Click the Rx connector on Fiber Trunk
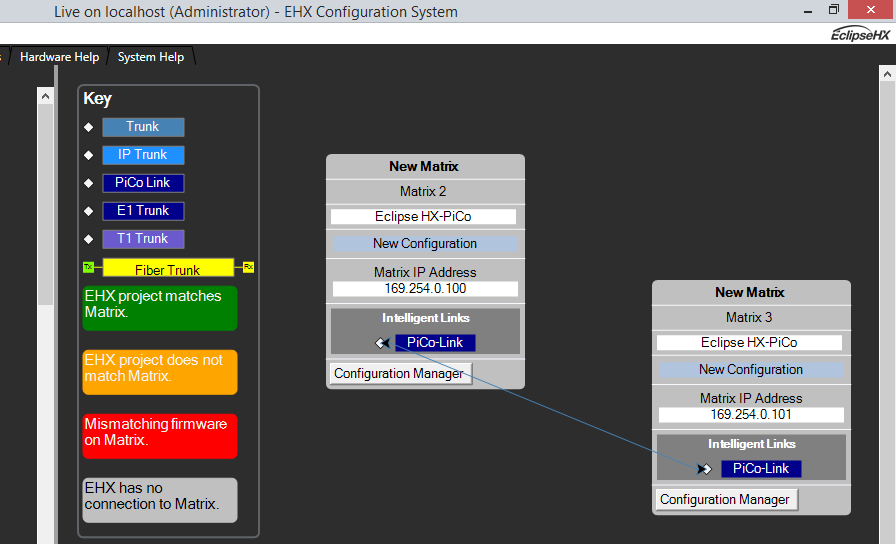This screenshot has width=896, height=544. (x=249, y=267)
